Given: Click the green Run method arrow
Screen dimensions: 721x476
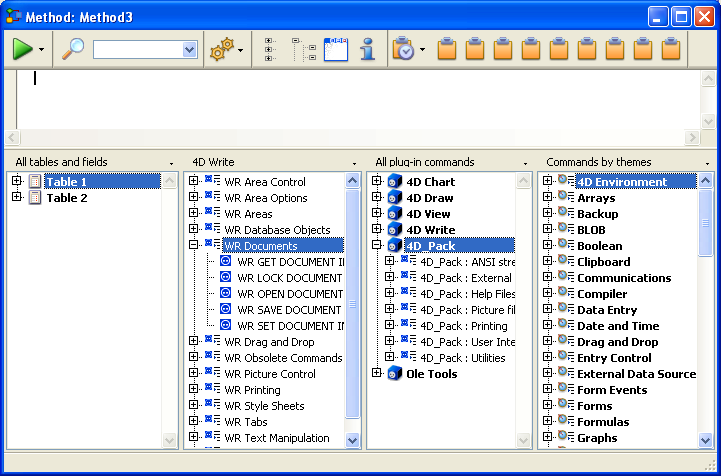Looking at the screenshot, I should 23,49.
